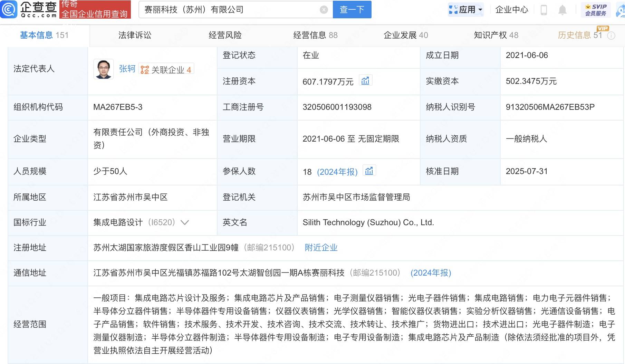This screenshot has width=625, height=364.
Task: Open insured headcount chart icon
Action: click(x=369, y=171)
